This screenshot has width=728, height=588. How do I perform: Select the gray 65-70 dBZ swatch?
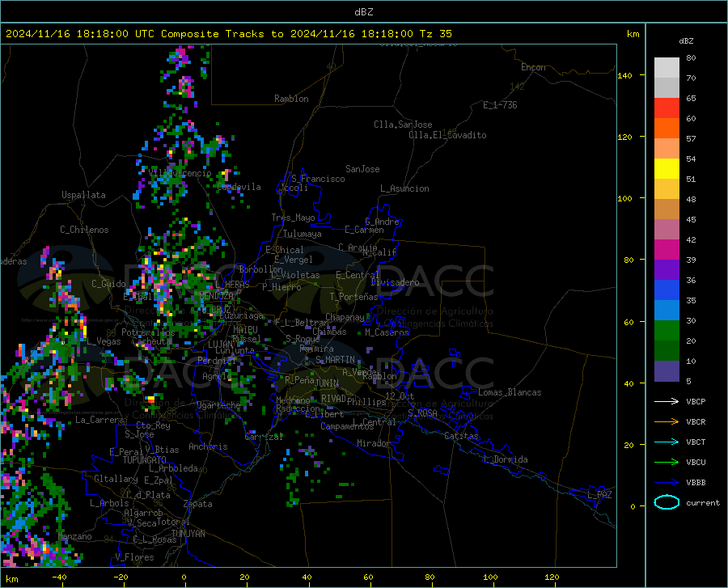tap(667, 87)
